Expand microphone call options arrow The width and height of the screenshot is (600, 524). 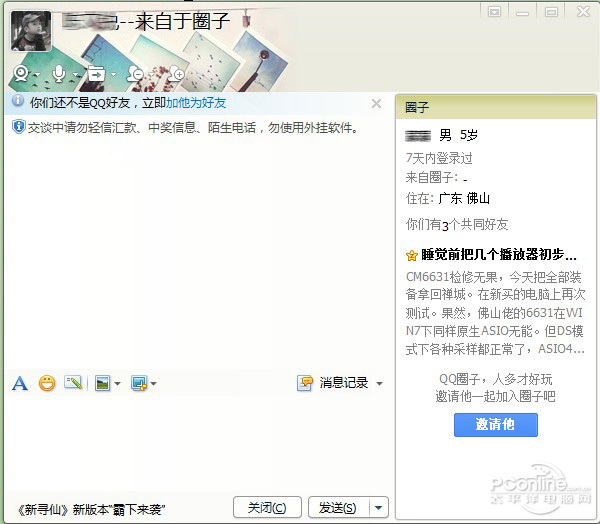coord(75,74)
